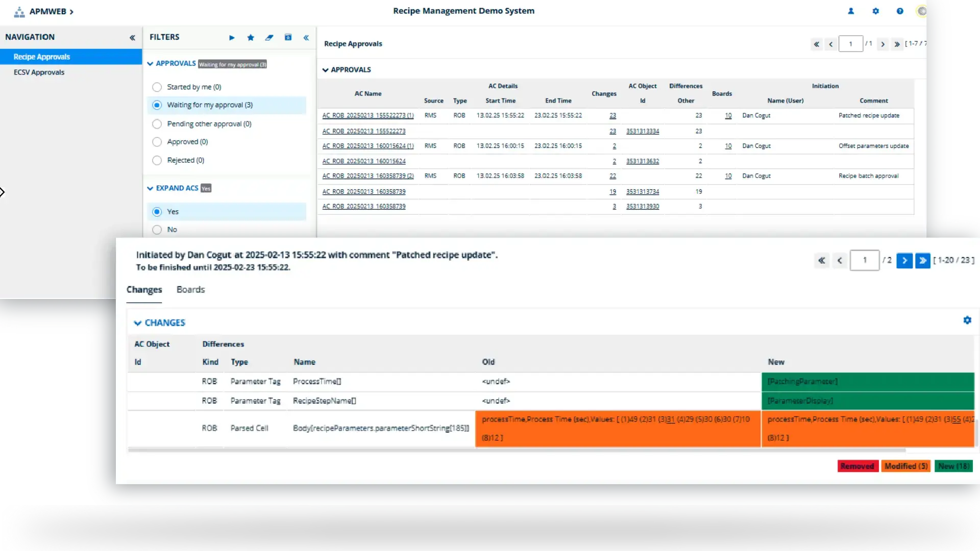The height and width of the screenshot is (551, 980).
Task: Click the red Removed legend swatch
Action: point(857,466)
